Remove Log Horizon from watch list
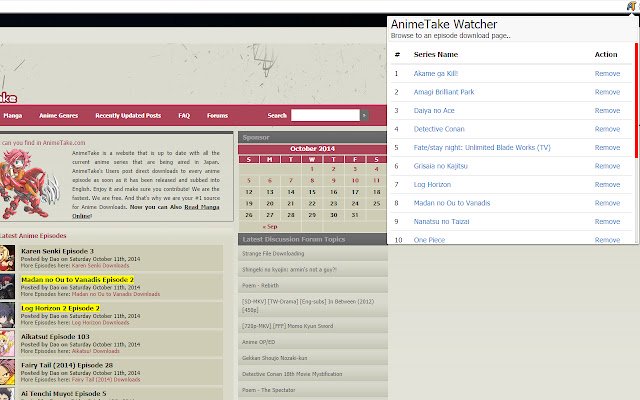 click(607, 184)
